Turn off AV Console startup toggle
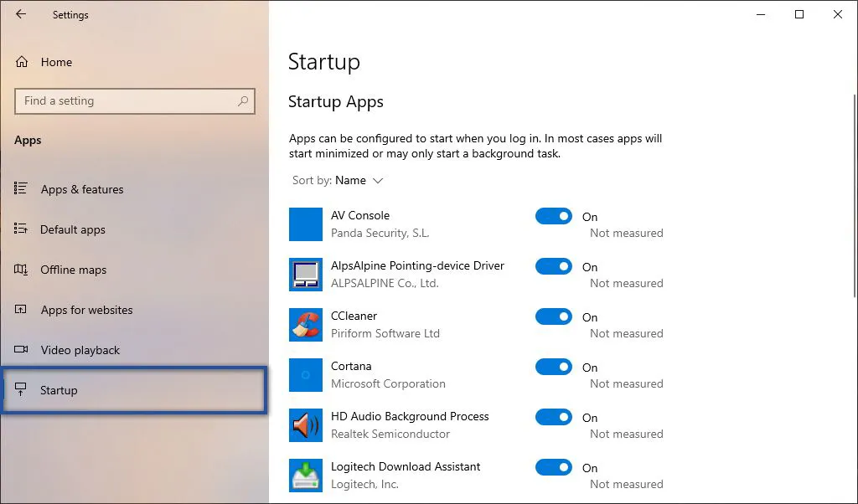Image resolution: width=858 pixels, height=504 pixels. click(x=553, y=216)
